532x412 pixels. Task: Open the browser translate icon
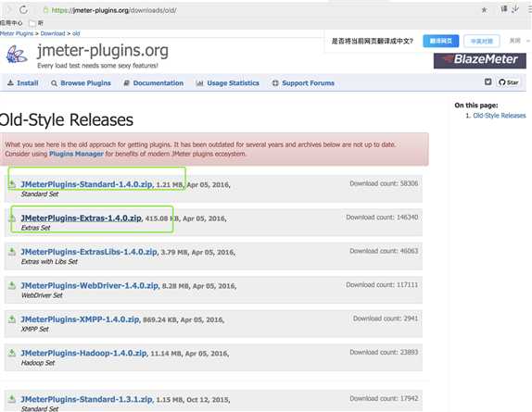click(504, 9)
